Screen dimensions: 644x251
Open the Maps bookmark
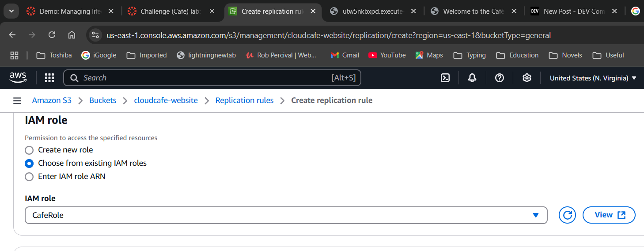pos(429,55)
